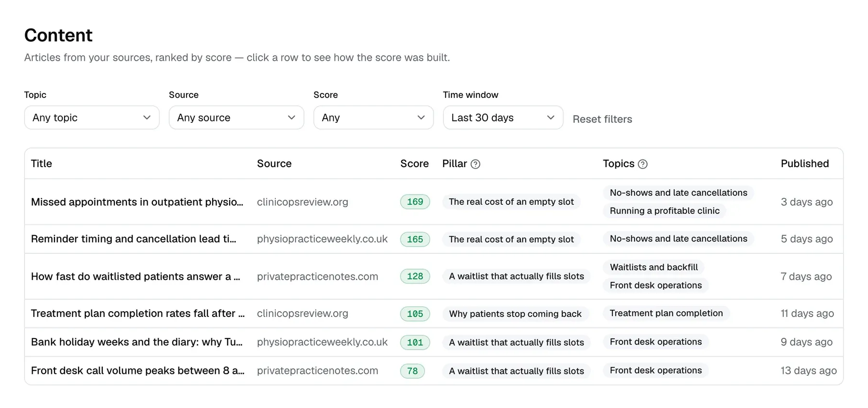Click physiopracticeweekly.co.uk in the 101-score row
This screenshot has width=868, height=408.
point(322,342)
